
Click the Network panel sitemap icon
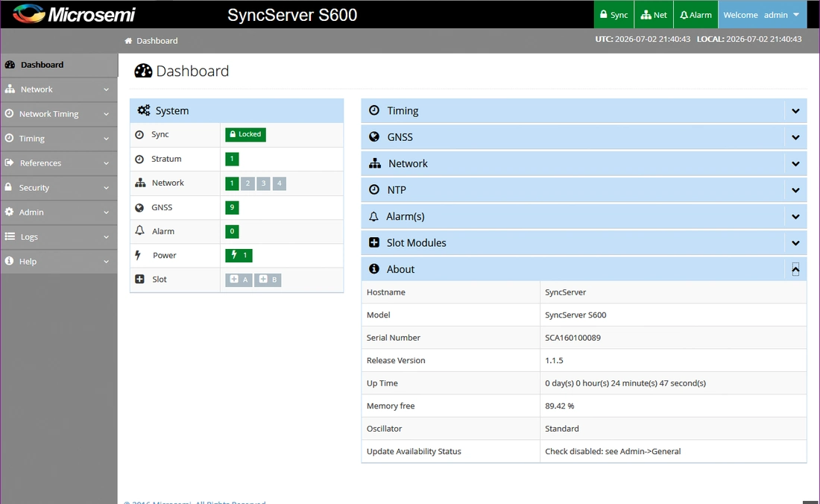click(375, 163)
